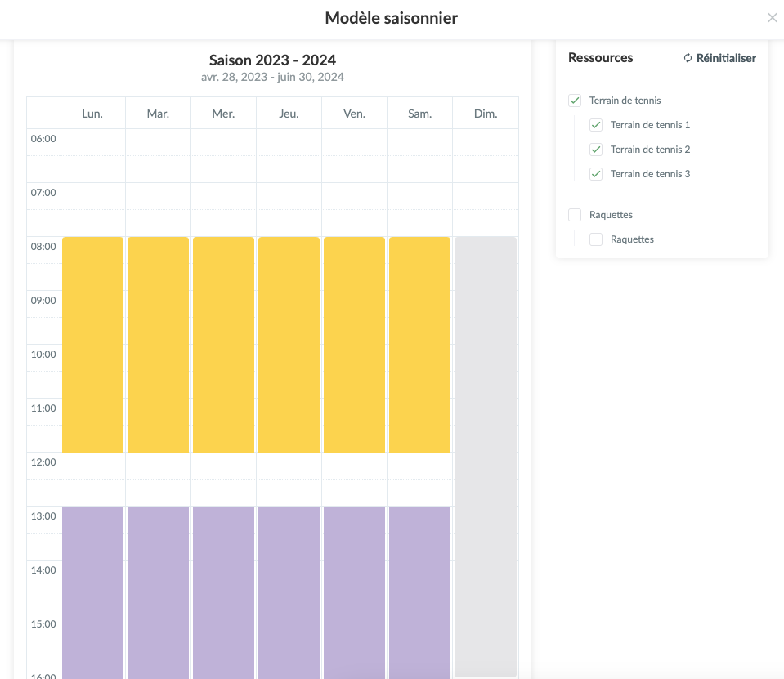Open Monday's purple afternoon block
The width and height of the screenshot is (784, 679).
tap(92, 592)
